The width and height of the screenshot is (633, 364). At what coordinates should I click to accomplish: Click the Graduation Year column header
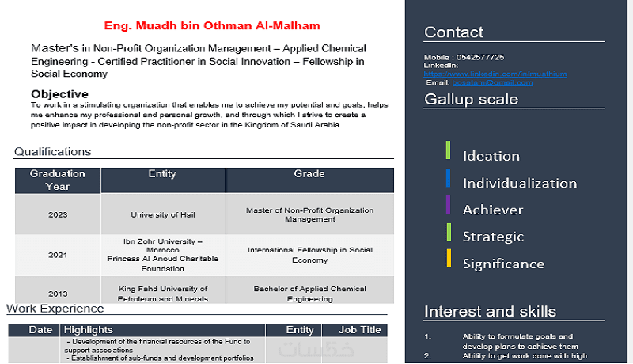tap(57, 180)
